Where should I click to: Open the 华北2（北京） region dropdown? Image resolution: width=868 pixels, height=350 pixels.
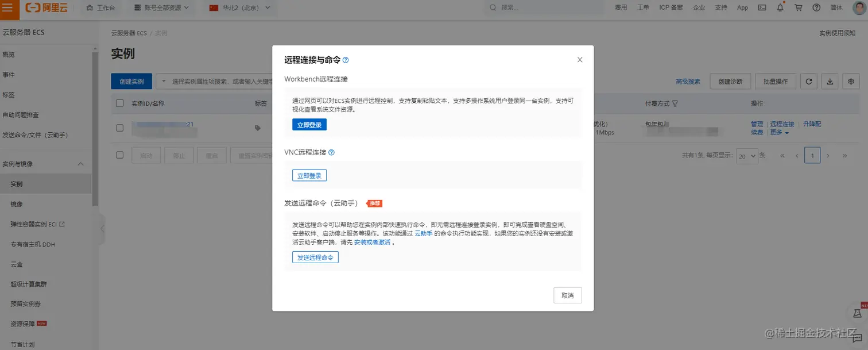[x=239, y=7]
